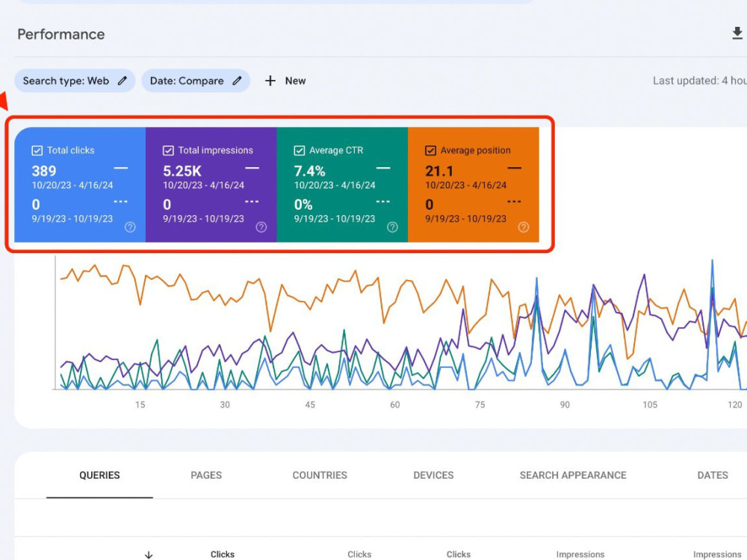Click the chart x-axis label 60
The width and height of the screenshot is (747, 560).
coord(395,405)
